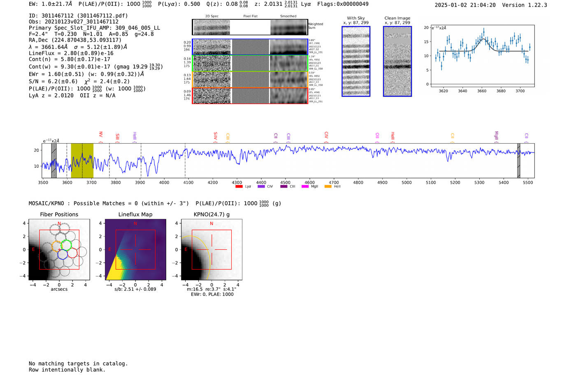Image resolution: width=576 pixels, height=392 pixels.
Task: Click the MgII line marker label
Action: [x=496, y=135]
